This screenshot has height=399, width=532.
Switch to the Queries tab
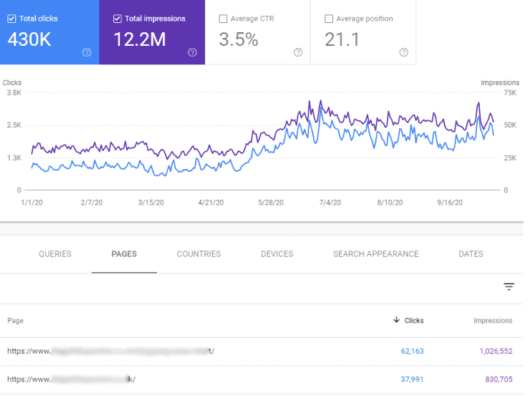point(55,254)
